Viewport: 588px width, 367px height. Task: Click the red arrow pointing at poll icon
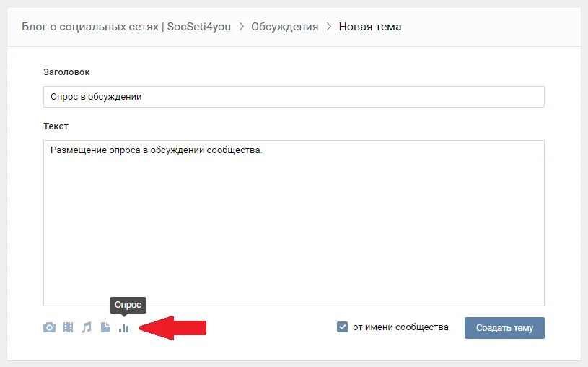point(172,328)
